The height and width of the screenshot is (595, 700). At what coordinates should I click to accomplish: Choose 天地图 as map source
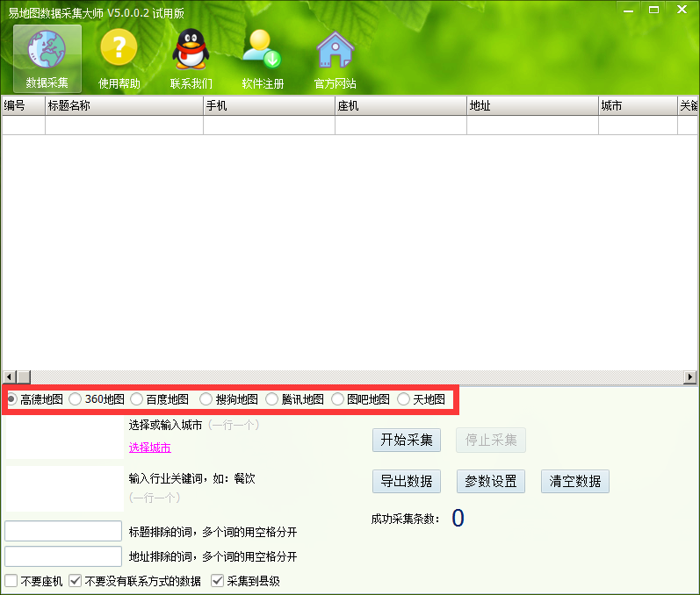[403, 399]
